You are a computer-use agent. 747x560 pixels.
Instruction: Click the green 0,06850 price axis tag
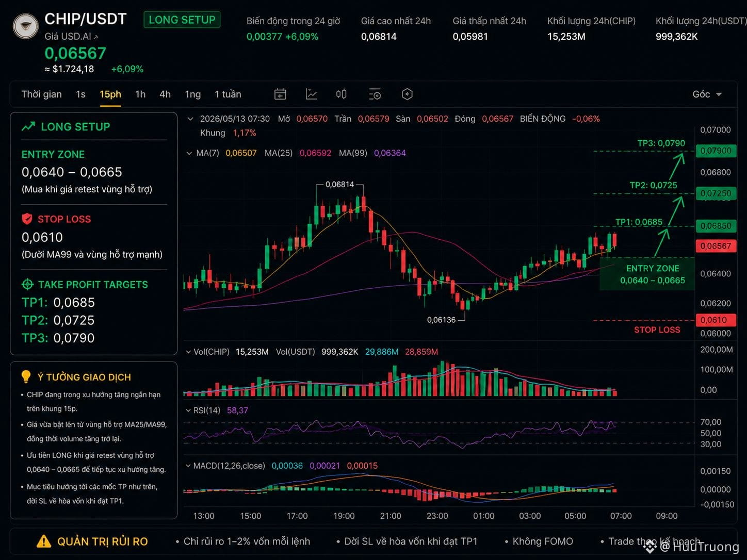(716, 226)
